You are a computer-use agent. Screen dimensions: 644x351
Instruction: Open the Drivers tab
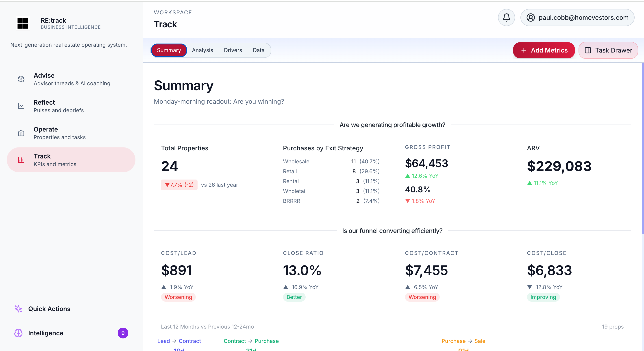click(233, 50)
